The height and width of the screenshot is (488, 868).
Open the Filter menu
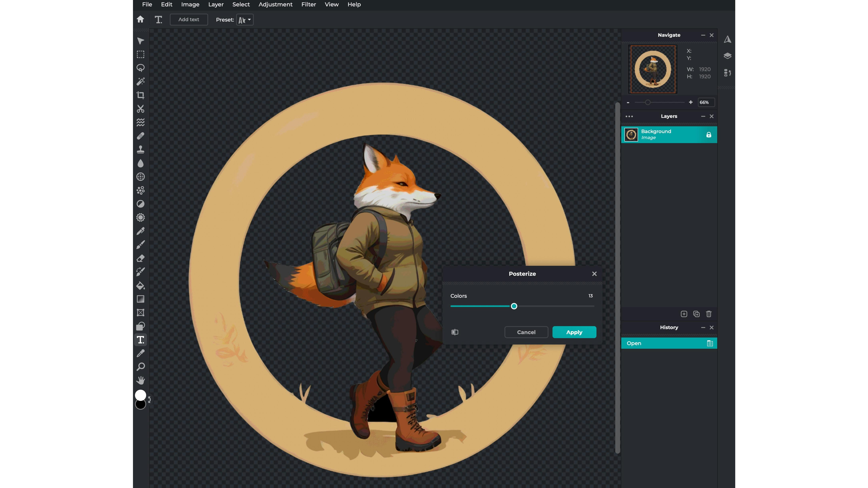click(308, 4)
